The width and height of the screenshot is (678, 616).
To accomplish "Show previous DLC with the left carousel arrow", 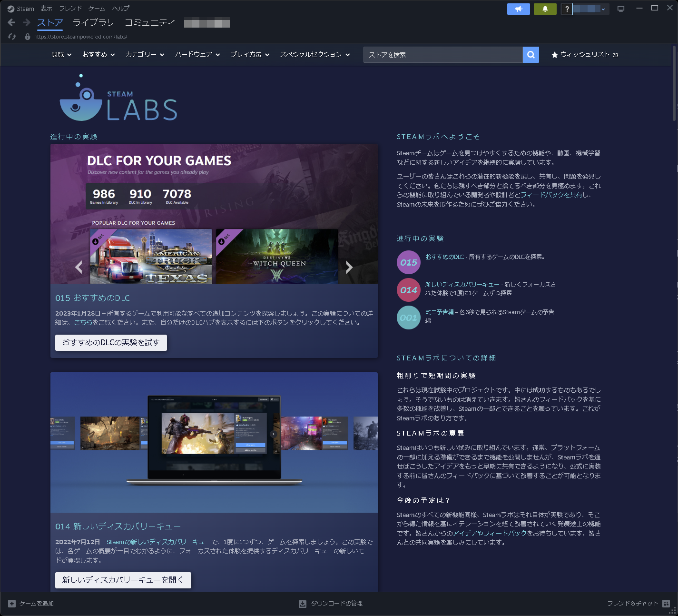I will click(x=79, y=267).
